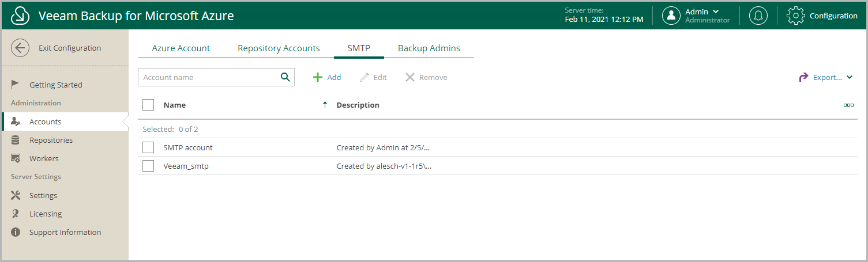Image resolution: width=868 pixels, height=262 pixels.
Task: Click the Admin user avatar icon
Action: [671, 16]
